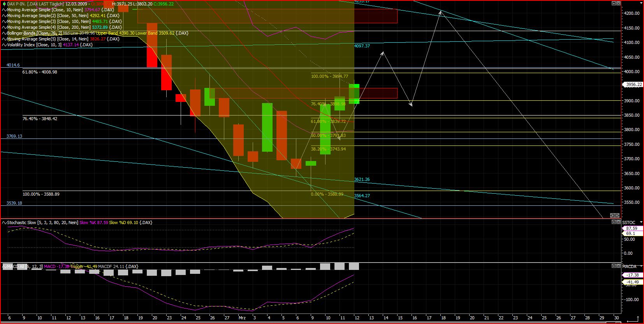Image resolution: width=644 pixels, height=324 pixels.
Task: Click the 3769.13 horizontal line label
Action: click(x=14, y=136)
